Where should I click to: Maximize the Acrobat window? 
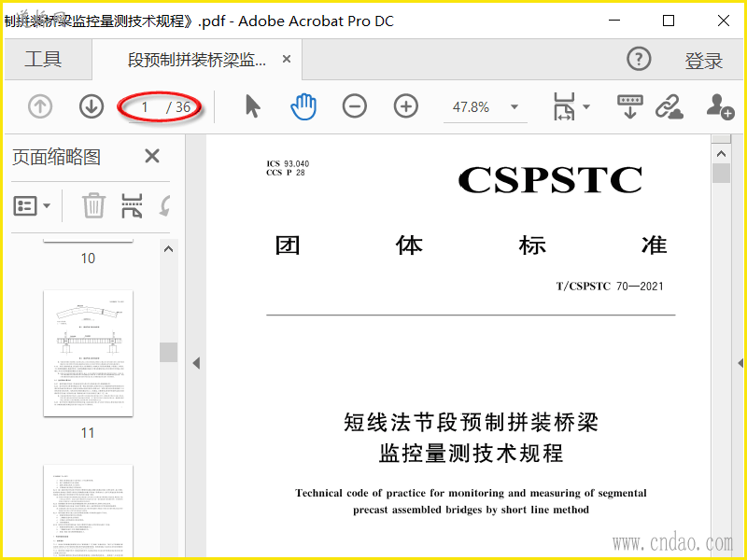point(669,21)
